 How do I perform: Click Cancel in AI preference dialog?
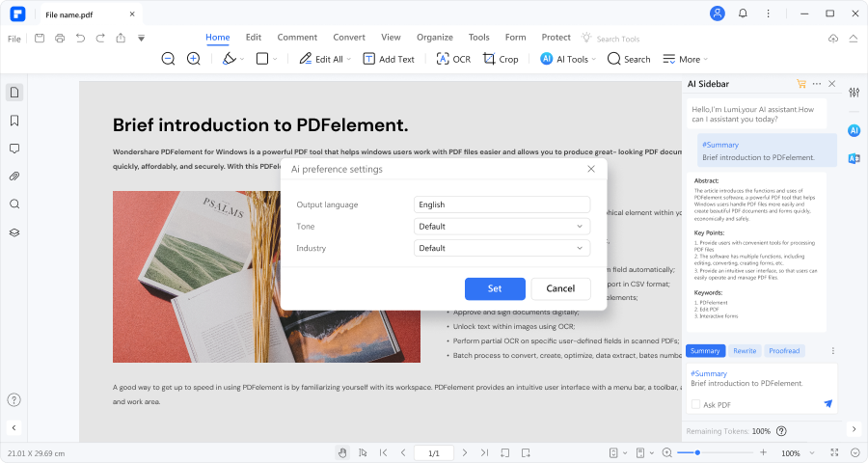coord(560,288)
